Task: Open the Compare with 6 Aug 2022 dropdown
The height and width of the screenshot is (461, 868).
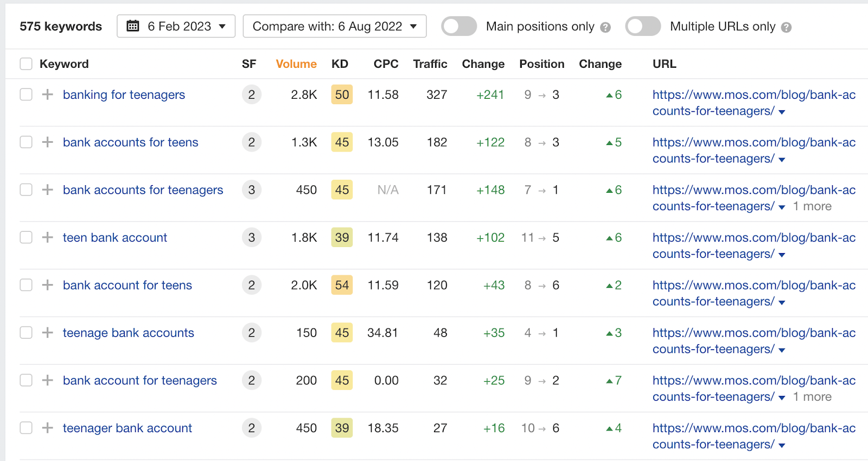Action: 334,26
